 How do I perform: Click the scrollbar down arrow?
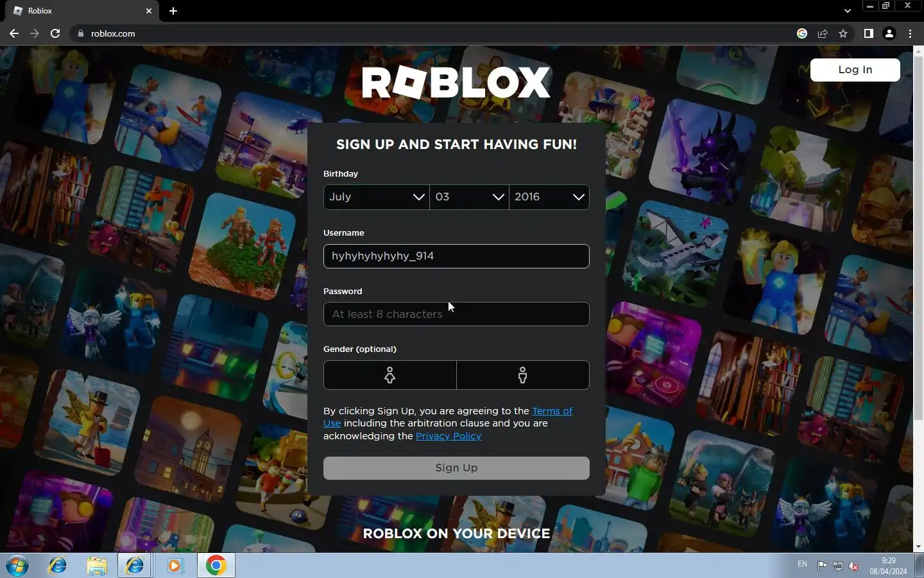(x=918, y=547)
